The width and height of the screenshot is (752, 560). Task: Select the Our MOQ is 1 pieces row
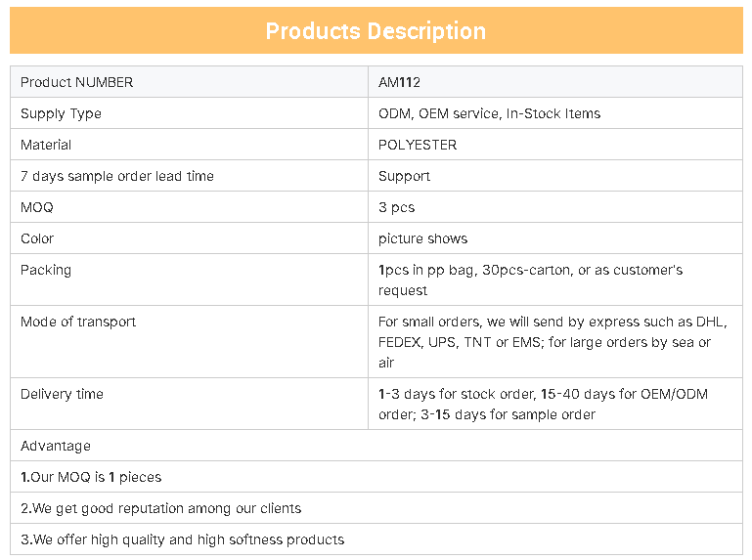pyautogui.click(x=376, y=477)
